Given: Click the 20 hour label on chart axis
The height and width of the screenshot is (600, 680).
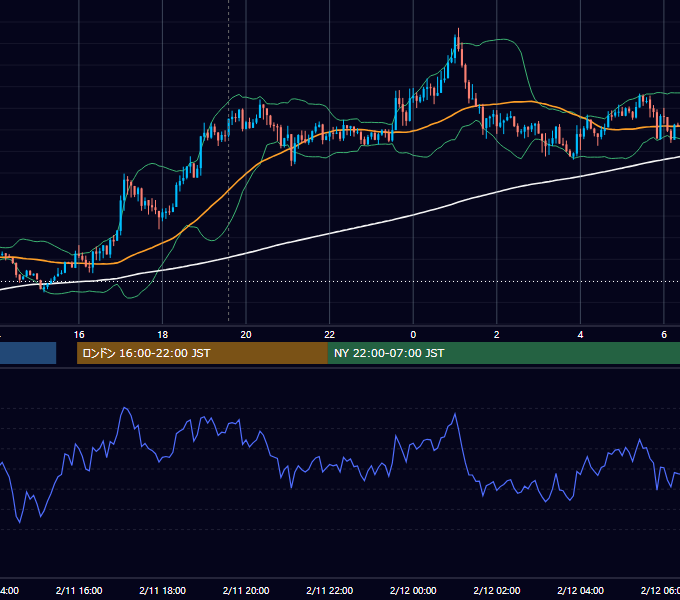Looking at the screenshot, I should pos(246,335).
